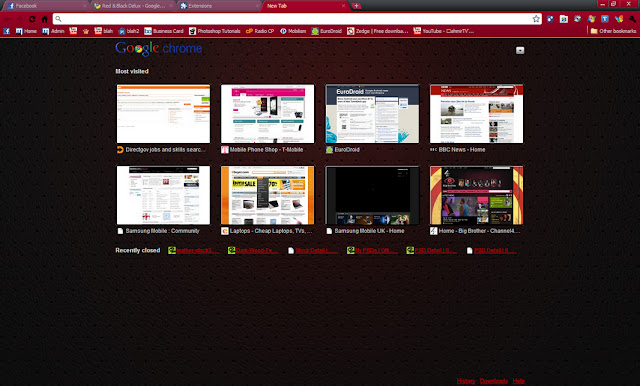Reopen the recently closed Stock Detail link
640x386 pixels.
(x=317, y=251)
